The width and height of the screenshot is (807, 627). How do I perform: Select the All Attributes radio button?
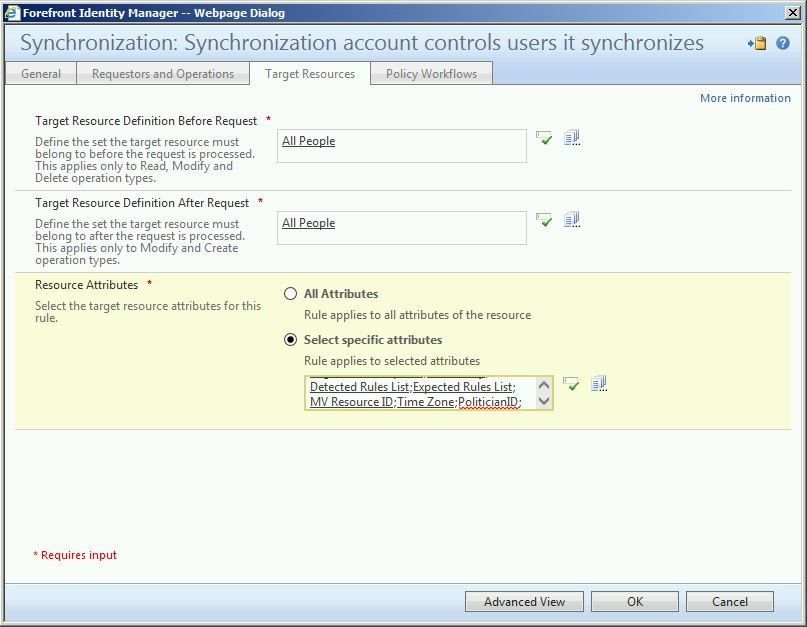click(290, 293)
